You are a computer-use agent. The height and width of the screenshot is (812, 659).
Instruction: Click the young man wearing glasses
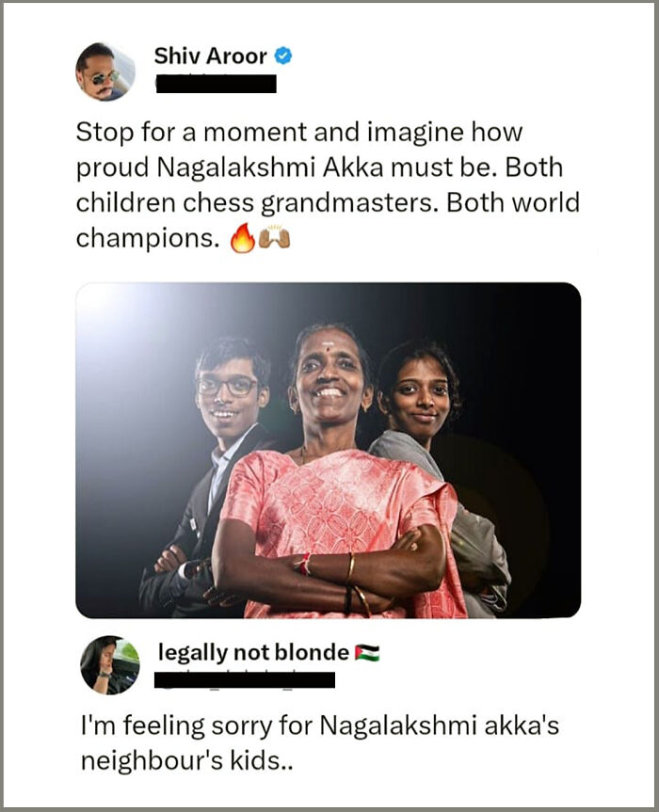point(226,395)
